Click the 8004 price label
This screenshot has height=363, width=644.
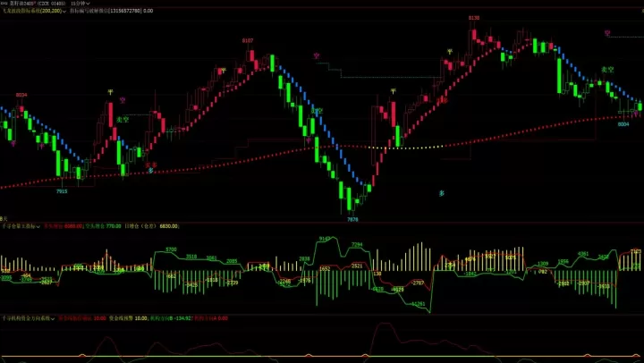click(x=623, y=124)
